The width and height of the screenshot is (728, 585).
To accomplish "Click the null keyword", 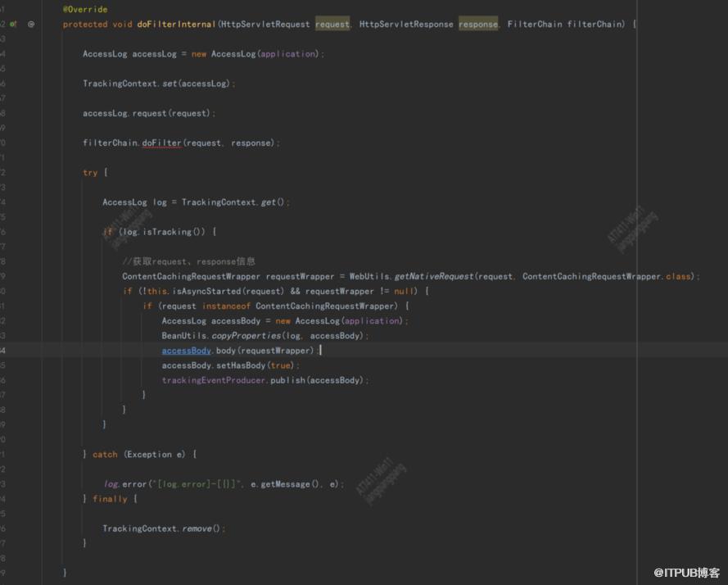I will pos(404,292).
